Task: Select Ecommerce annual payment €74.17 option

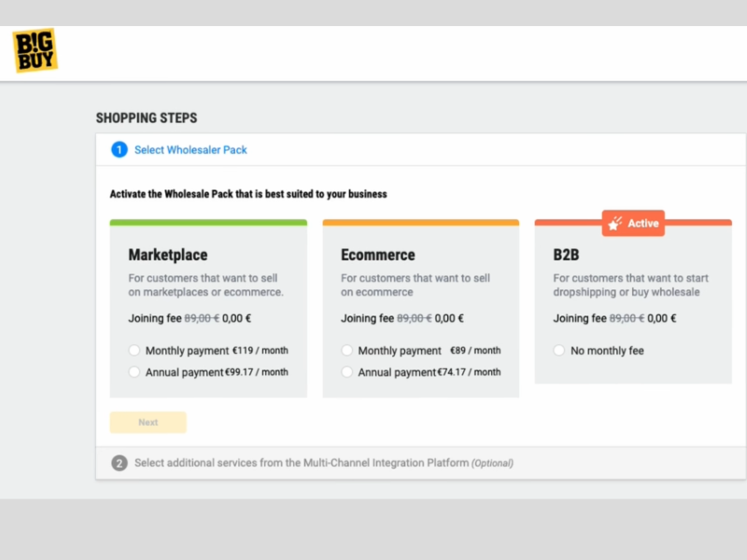Action: click(x=346, y=371)
